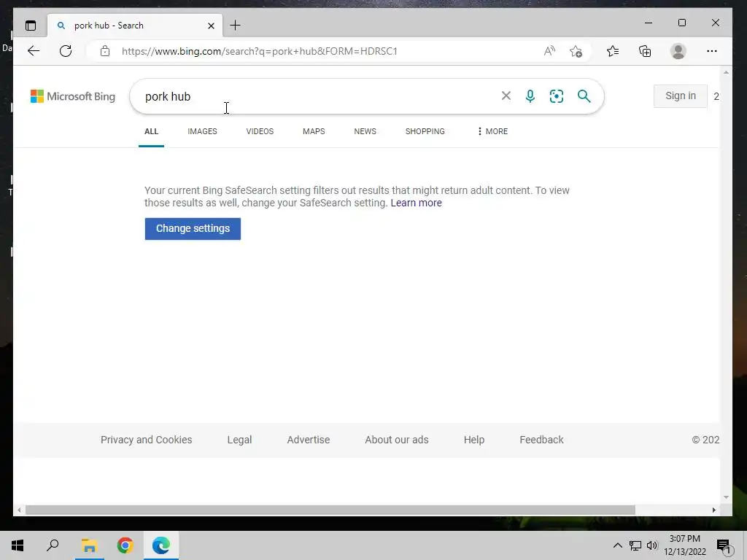Screen dimensions: 747x560
Task: Open About our ads footer link
Action: pos(396,440)
